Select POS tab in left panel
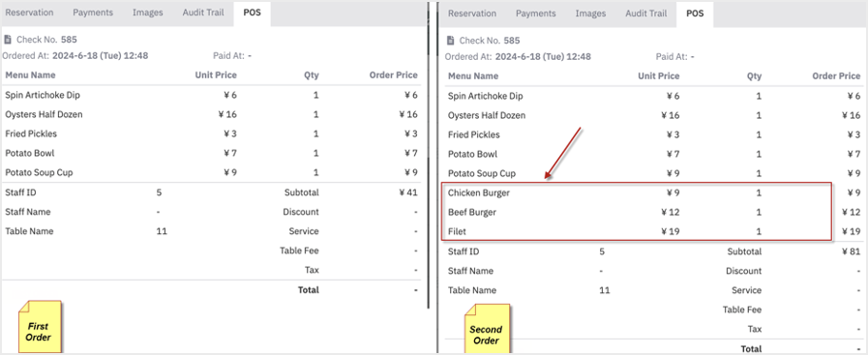This screenshot has height=355, width=868. tap(252, 13)
